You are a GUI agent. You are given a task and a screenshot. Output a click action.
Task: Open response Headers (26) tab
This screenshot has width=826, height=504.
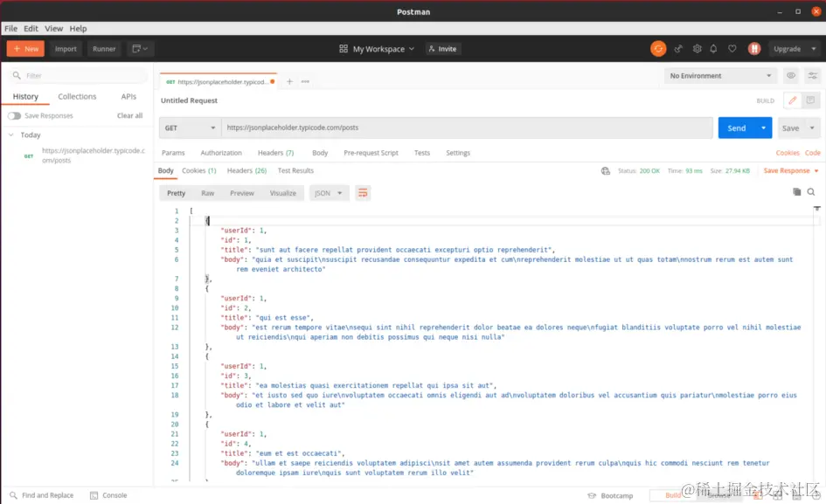click(x=246, y=170)
